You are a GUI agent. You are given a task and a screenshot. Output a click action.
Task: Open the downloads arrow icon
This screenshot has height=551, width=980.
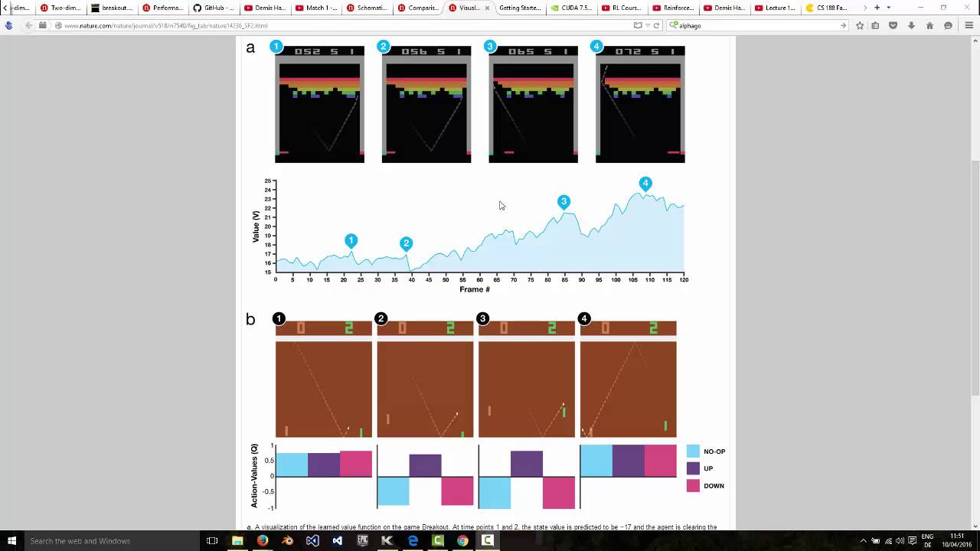point(911,25)
